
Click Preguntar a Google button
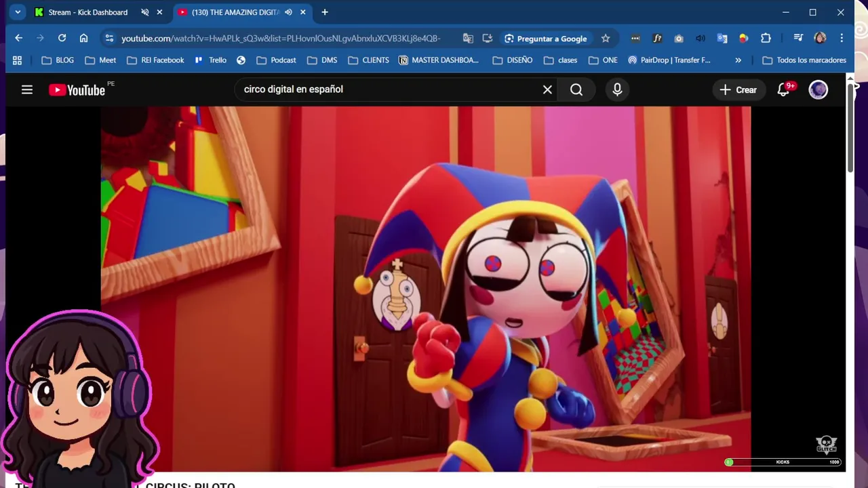click(546, 39)
